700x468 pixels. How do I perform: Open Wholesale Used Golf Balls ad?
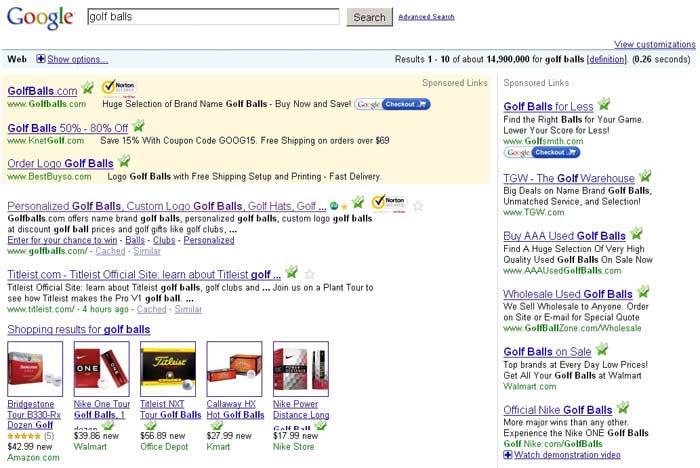tap(568, 294)
